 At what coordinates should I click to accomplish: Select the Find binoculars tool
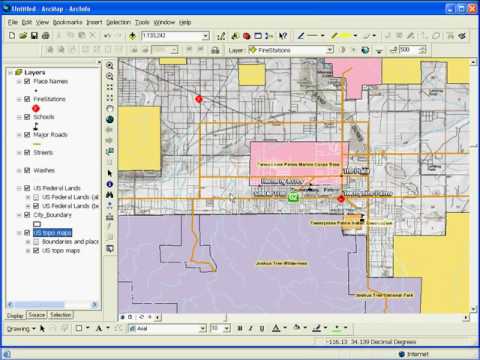point(110,195)
